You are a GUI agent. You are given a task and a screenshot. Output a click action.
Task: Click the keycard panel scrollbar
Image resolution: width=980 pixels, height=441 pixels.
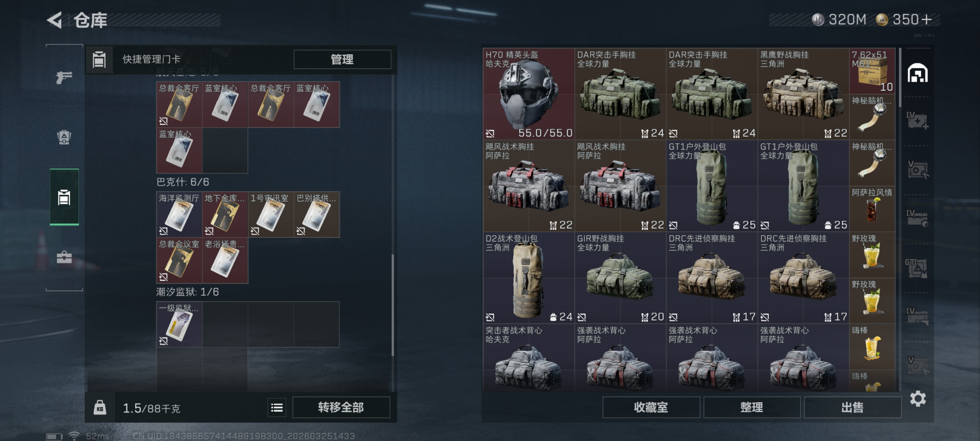tap(393, 305)
